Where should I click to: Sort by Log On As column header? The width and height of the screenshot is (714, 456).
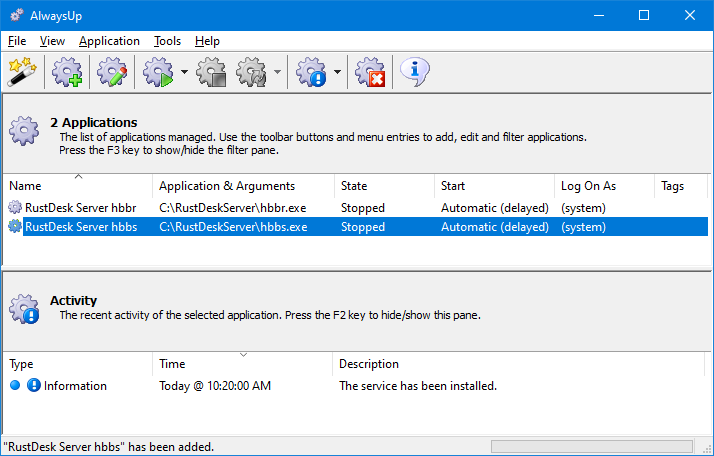click(x=604, y=185)
